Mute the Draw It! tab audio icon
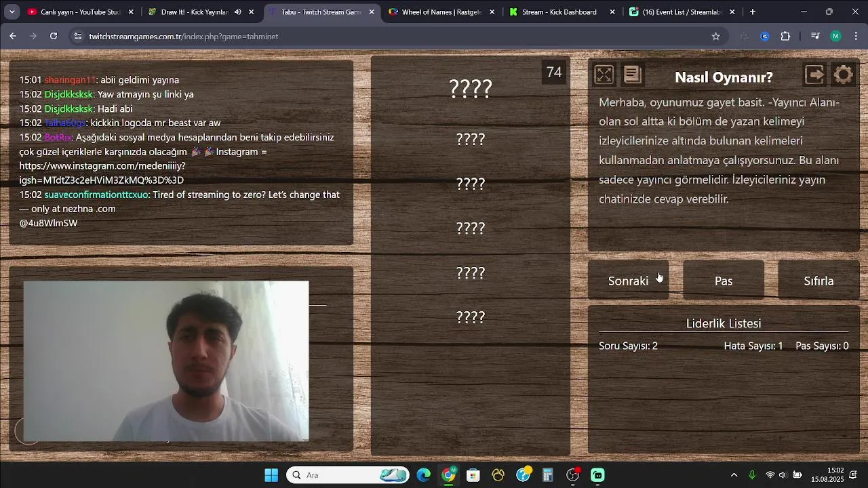The image size is (868, 488). tap(237, 12)
